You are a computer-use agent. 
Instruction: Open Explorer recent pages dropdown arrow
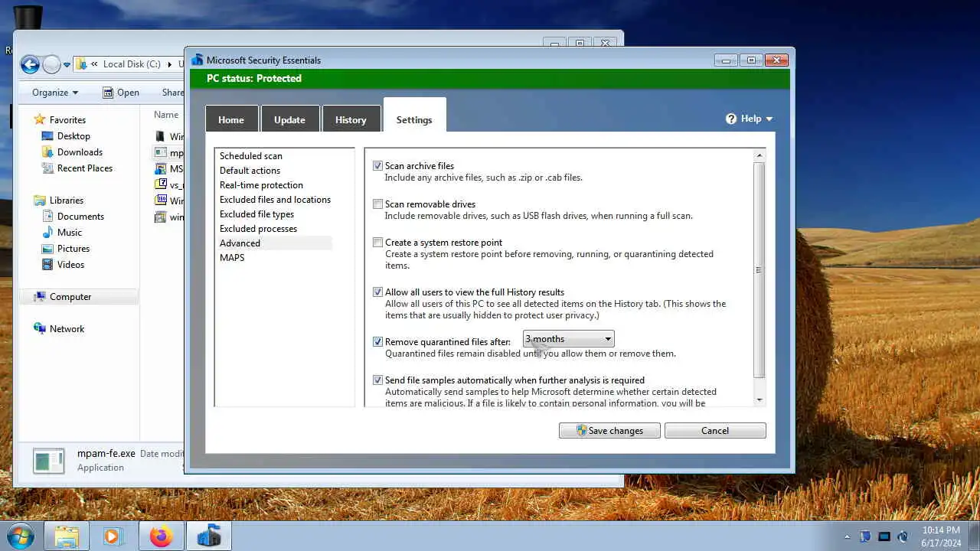coord(67,64)
